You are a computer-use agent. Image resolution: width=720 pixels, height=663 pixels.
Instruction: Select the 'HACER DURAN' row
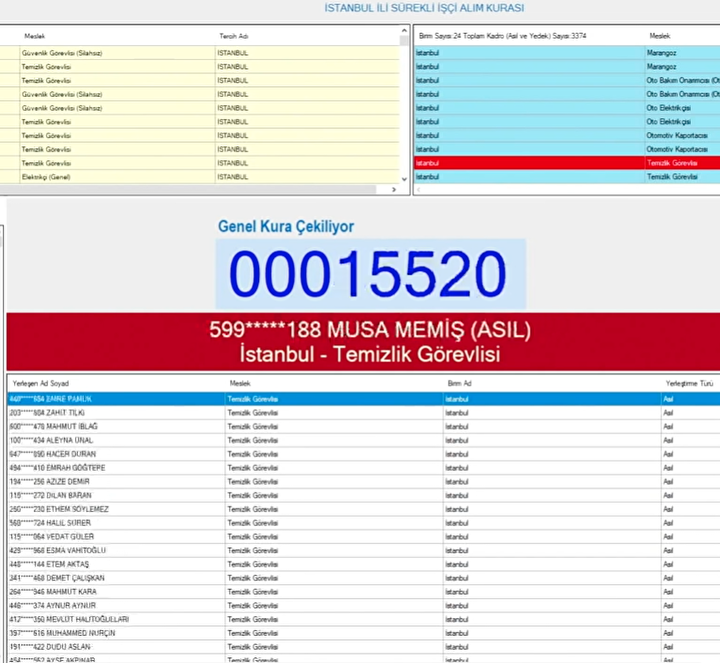[364, 454]
